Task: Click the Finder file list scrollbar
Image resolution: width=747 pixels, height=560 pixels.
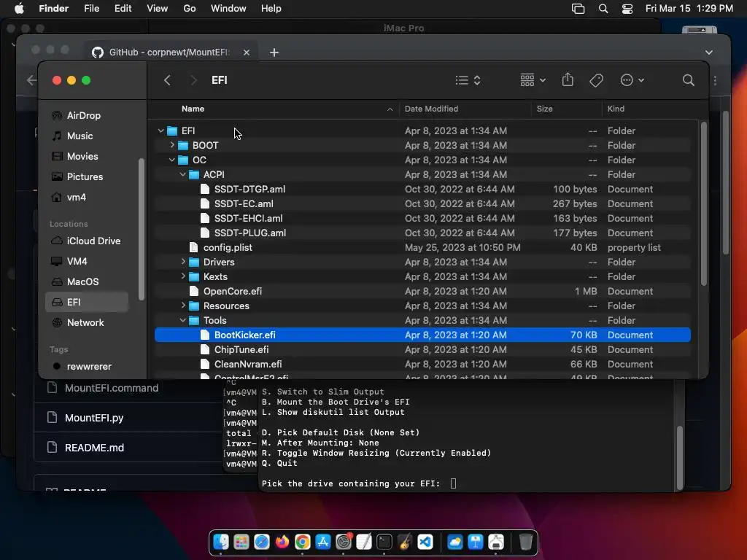Action: [704, 204]
